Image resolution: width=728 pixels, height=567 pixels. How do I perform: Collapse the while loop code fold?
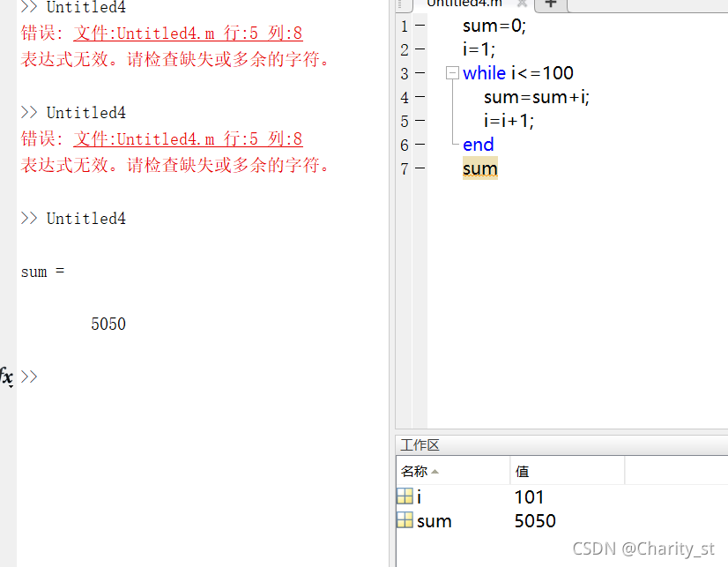pos(452,73)
